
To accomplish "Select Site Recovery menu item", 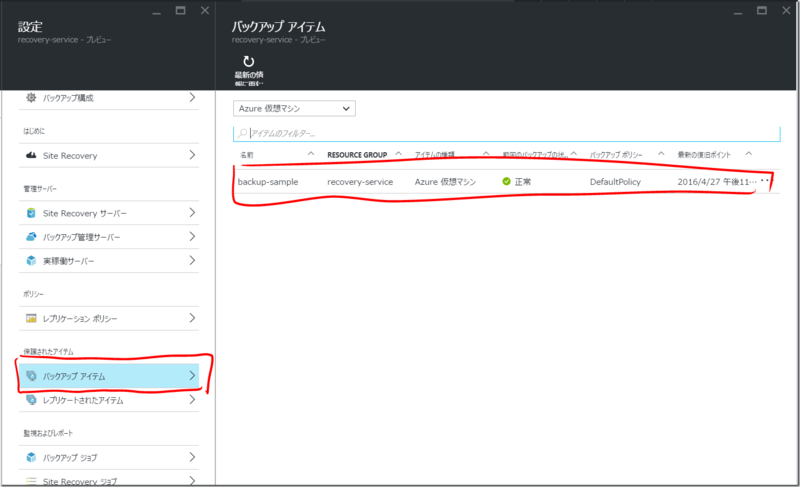I will tap(109, 155).
